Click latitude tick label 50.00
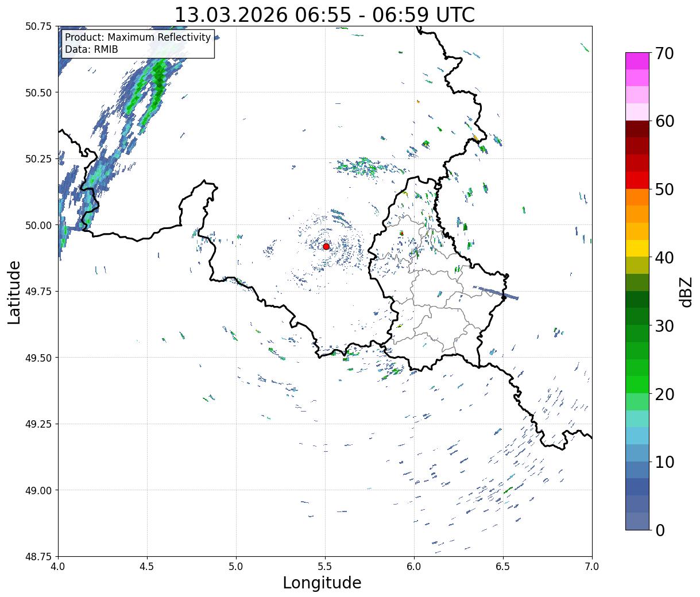Viewport: 700px width, 597px height. pyautogui.click(x=38, y=225)
